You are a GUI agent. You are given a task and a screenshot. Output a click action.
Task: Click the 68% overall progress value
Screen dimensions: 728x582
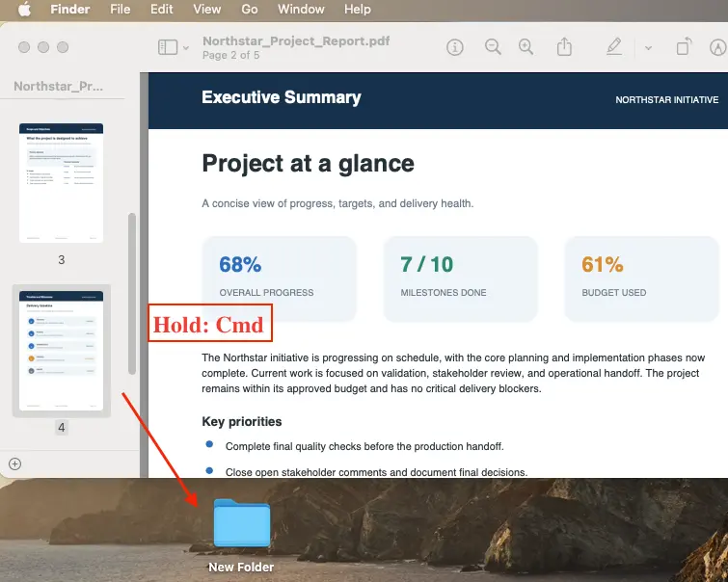[240, 265]
